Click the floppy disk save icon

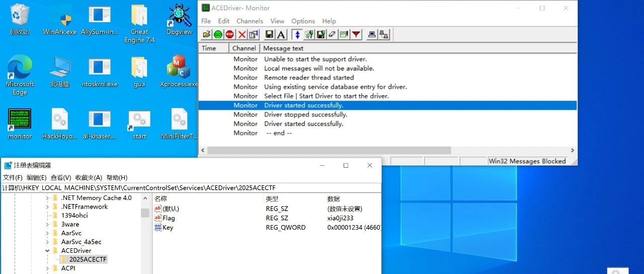click(269, 34)
